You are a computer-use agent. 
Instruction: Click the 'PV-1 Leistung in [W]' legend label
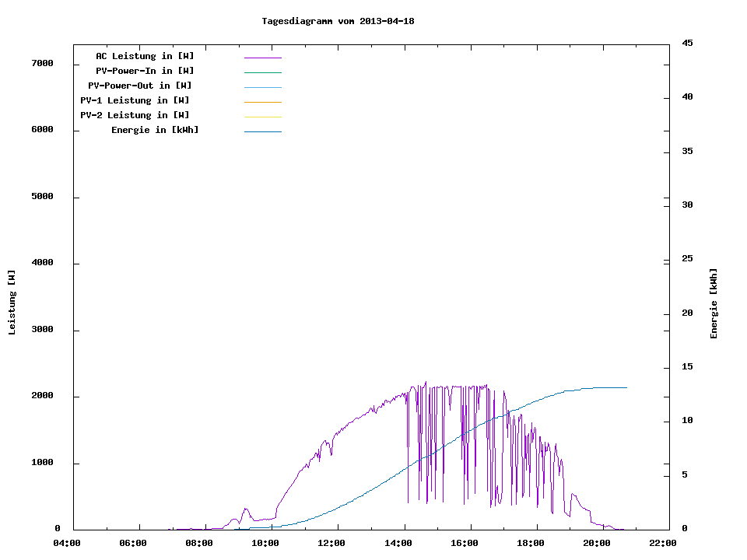135,100
